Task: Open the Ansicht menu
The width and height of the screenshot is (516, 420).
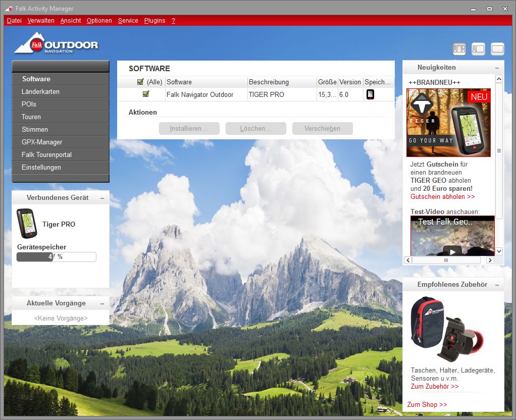Action: [70, 20]
